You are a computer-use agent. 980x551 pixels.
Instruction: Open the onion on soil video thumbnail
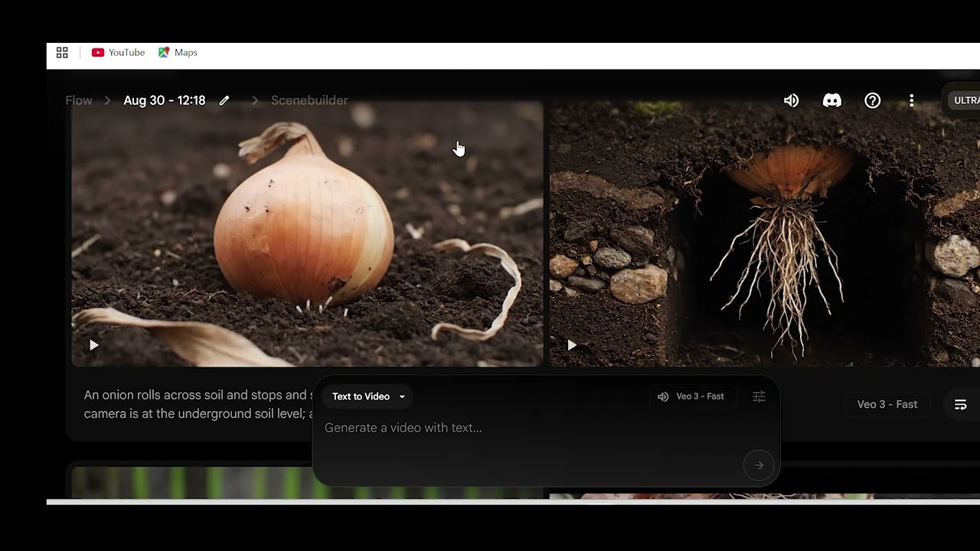[x=307, y=234]
